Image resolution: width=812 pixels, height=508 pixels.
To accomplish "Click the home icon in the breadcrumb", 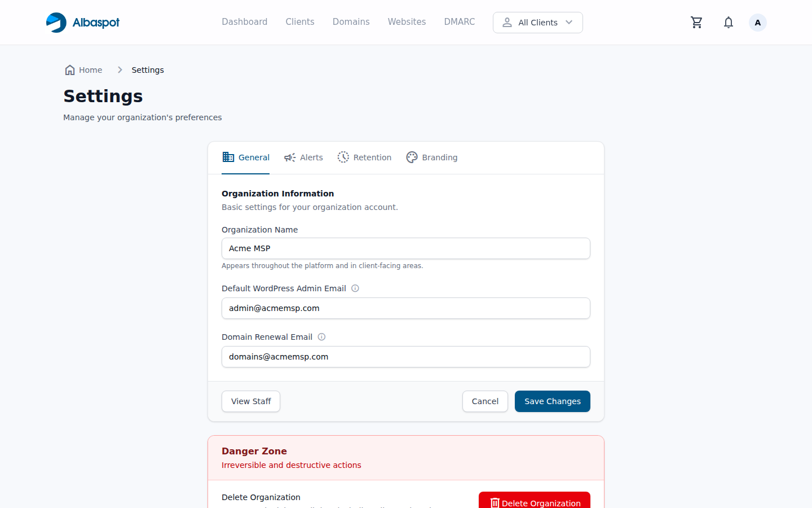I will 69,69.
